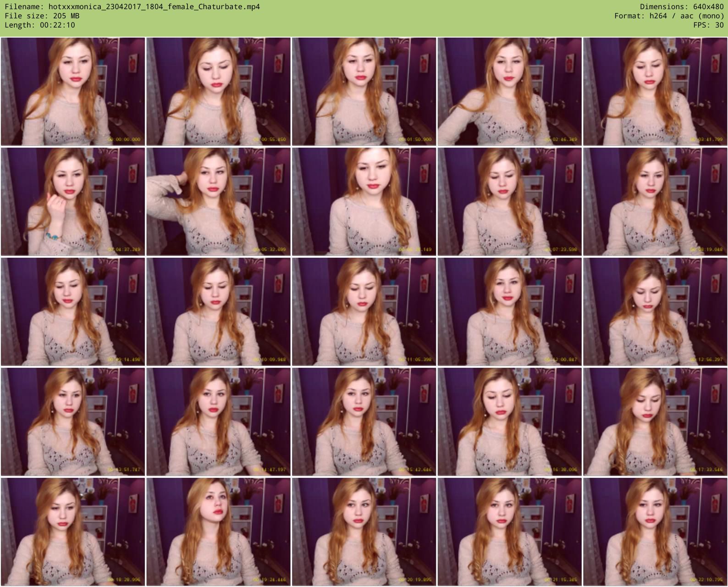Click the thumbnail timestamped 00:00:00.000
The width and height of the screenshot is (728, 587).
point(73,92)
